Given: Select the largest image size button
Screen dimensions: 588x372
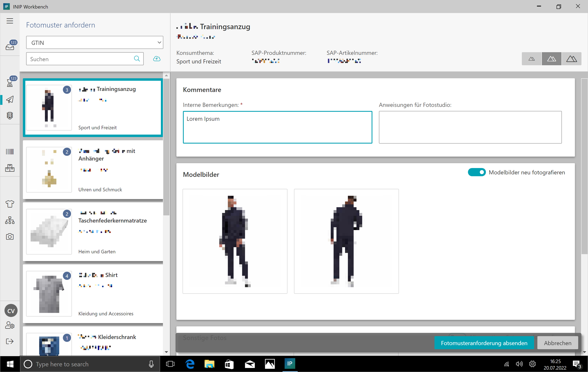Looking at the screenshot, I should 571,59.
